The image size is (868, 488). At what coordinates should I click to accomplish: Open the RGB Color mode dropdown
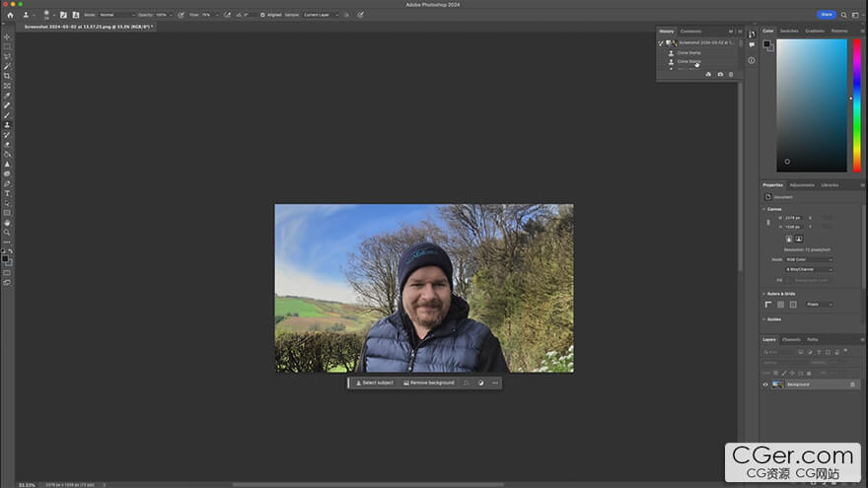809,259
